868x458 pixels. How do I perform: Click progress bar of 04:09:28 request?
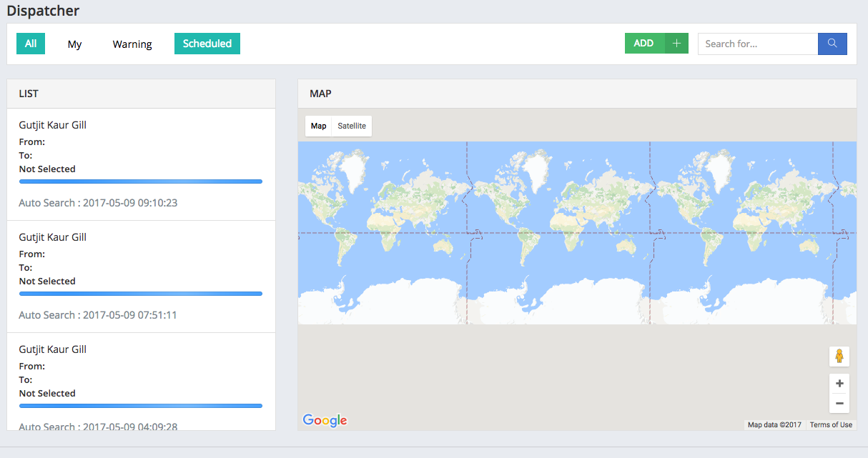point(140,406)
